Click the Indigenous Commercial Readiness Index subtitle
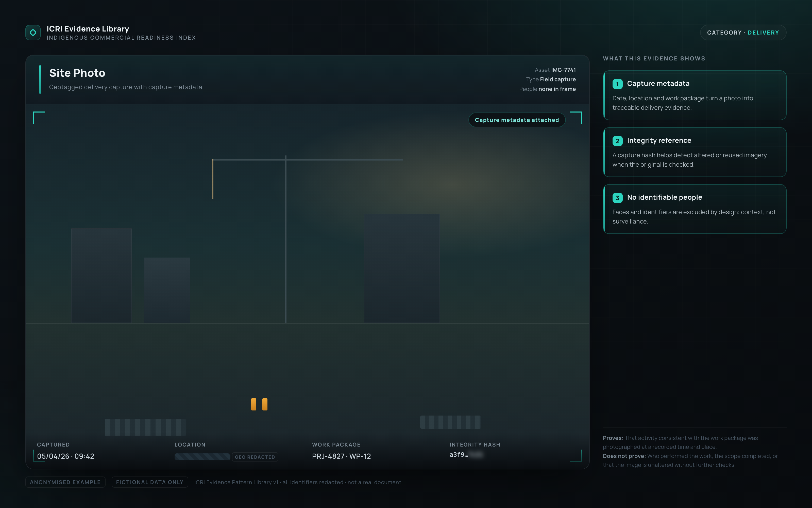 121,38
